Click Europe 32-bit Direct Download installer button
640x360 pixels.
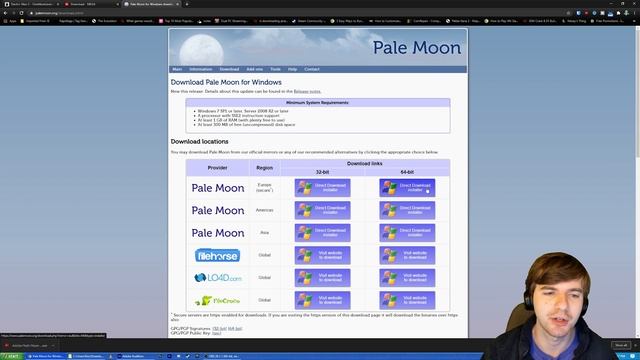322,188
